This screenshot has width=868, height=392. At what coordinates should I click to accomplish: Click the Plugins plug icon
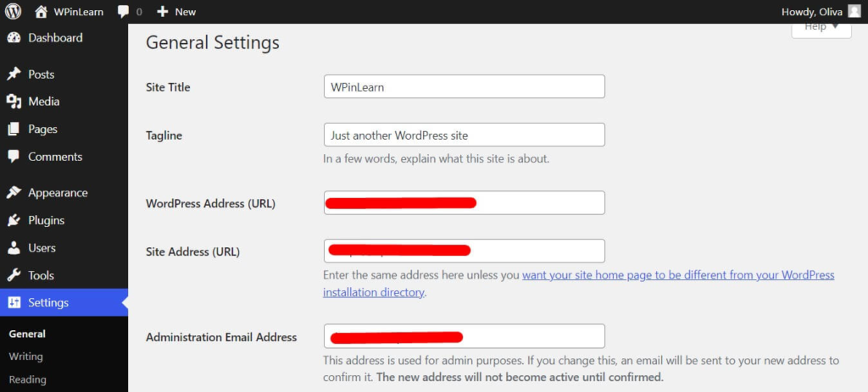coord(14,221)
